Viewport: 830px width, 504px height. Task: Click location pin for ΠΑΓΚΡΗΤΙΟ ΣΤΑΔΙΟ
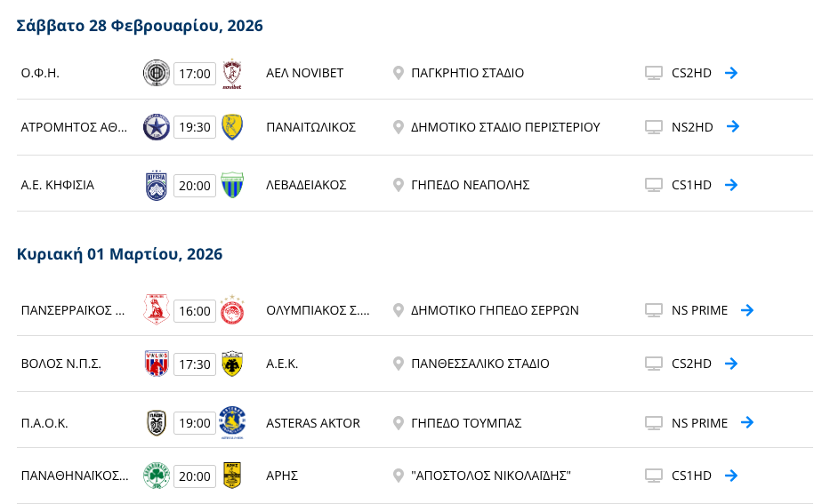click(399, 73)
